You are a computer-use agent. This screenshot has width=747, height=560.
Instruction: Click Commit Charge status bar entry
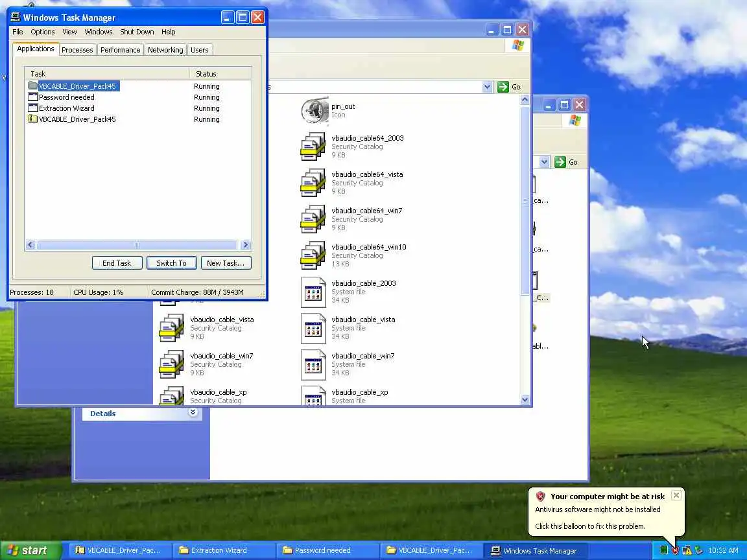click(197, 292)
